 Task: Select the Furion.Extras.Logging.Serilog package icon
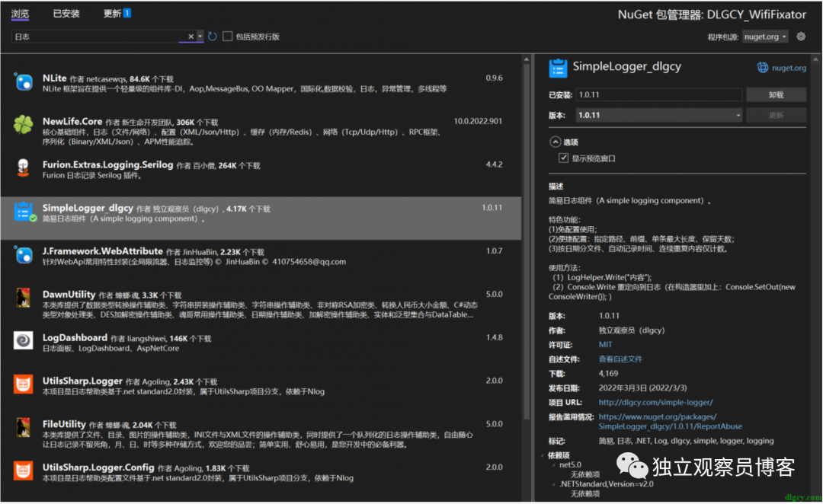[23, 167]
